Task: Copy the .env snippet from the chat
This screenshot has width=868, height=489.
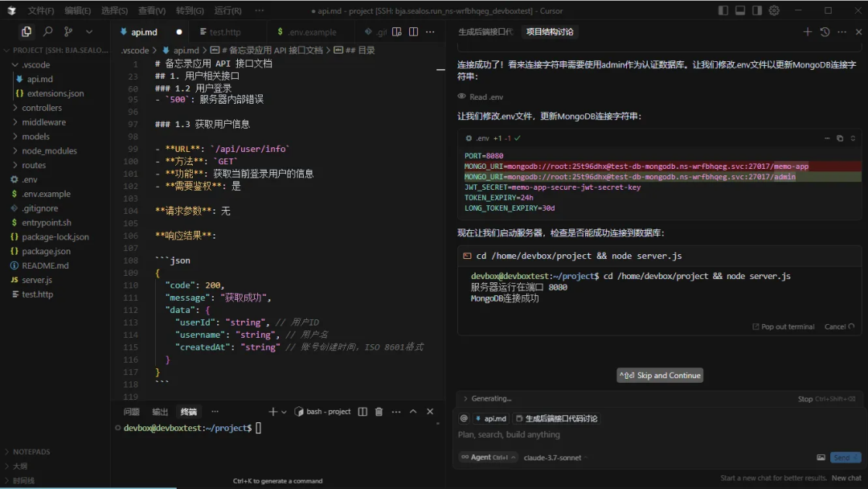Action: pos(840,138)
